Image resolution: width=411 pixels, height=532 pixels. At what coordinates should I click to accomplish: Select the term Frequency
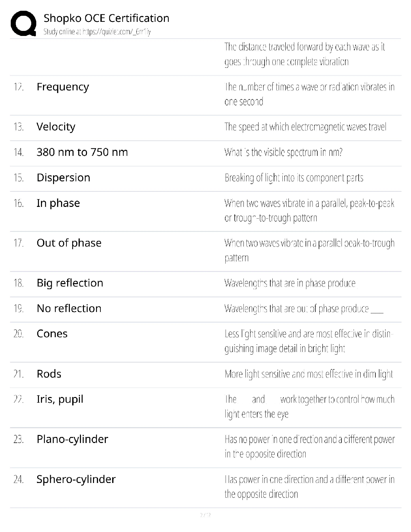(63, 87)
